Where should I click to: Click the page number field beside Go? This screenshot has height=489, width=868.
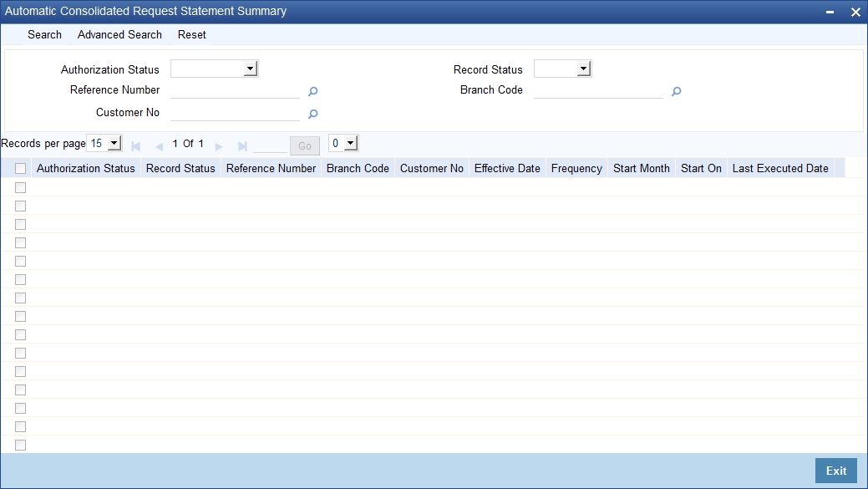[x=270, y=145]
